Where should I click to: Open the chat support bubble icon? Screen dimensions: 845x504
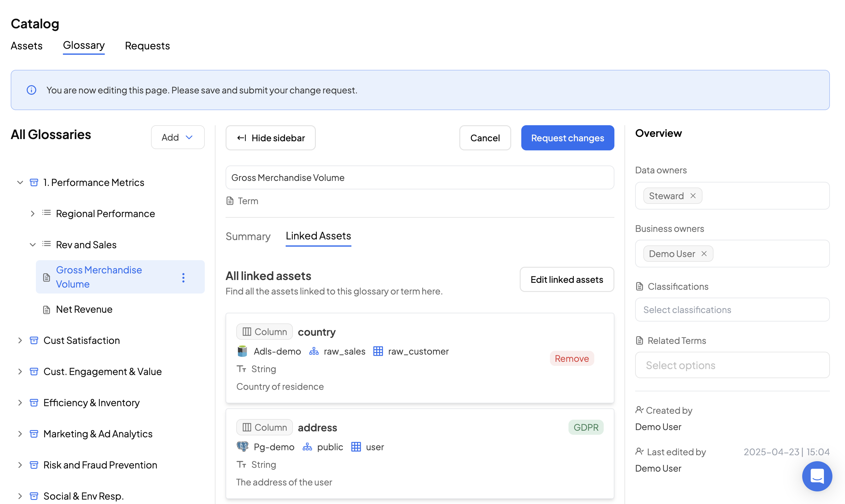pyautogui.click(x=817, y=476)
